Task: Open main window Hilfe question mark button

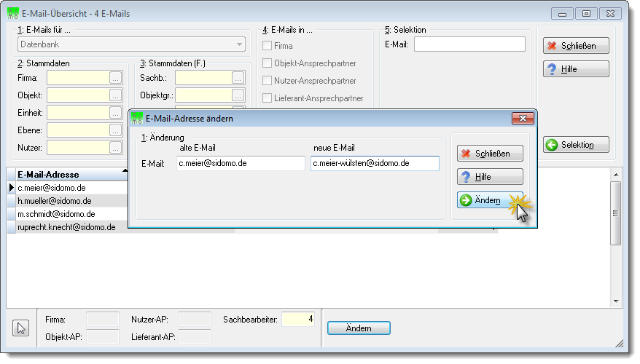Action: (576, 69)
